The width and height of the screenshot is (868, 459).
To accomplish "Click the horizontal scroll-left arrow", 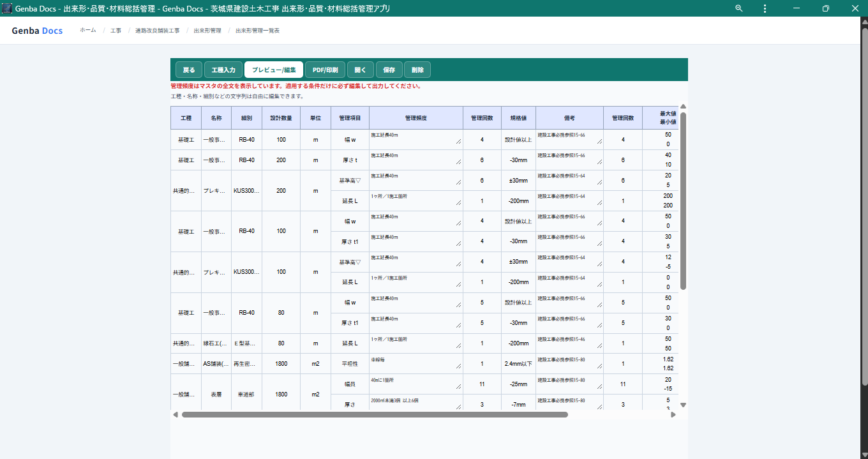I will (176, 414).
